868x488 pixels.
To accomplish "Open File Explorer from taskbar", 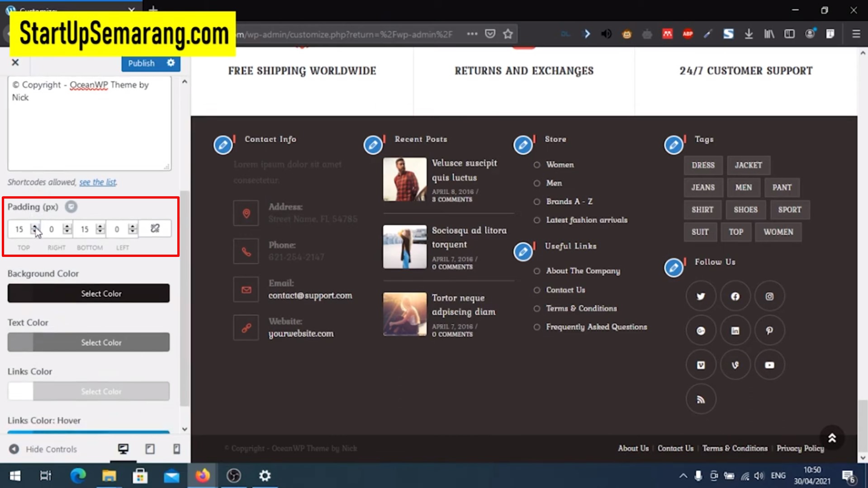I will point(109,476).
